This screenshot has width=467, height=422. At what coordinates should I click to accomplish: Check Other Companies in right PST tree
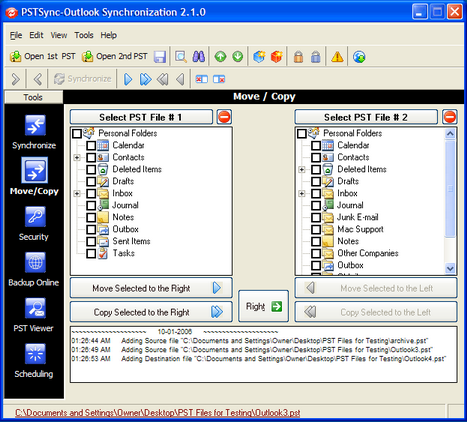[316, 254]
